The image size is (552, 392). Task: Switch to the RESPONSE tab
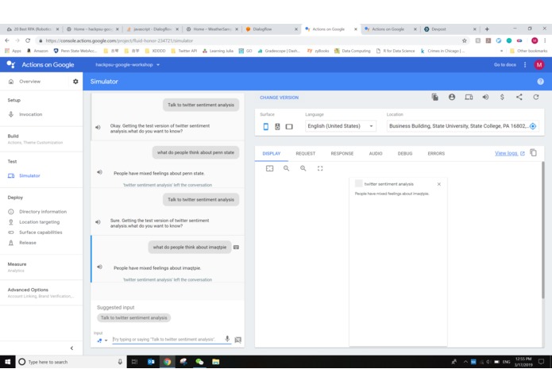point(342,154)
